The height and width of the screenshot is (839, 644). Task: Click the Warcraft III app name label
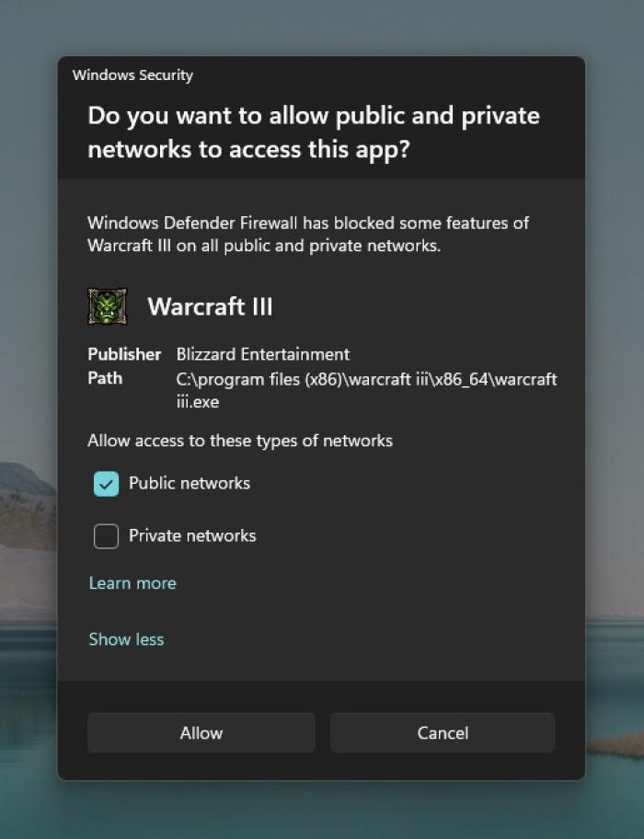[x=210, y=305]
